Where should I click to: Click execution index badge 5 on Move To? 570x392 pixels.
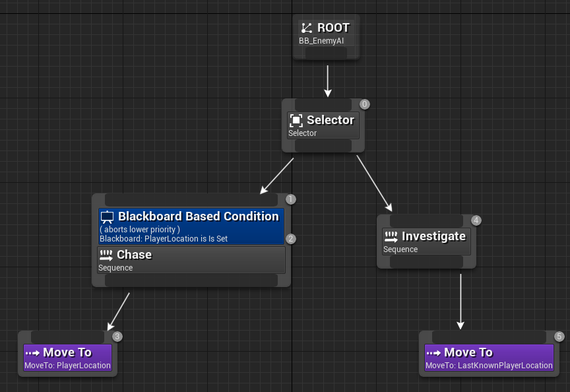pos(559,337)
